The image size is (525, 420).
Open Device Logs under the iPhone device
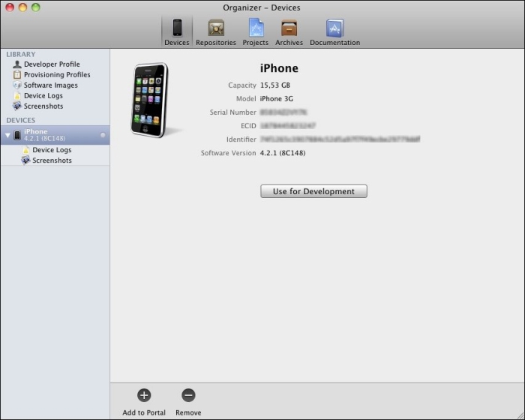pos(46,150)
